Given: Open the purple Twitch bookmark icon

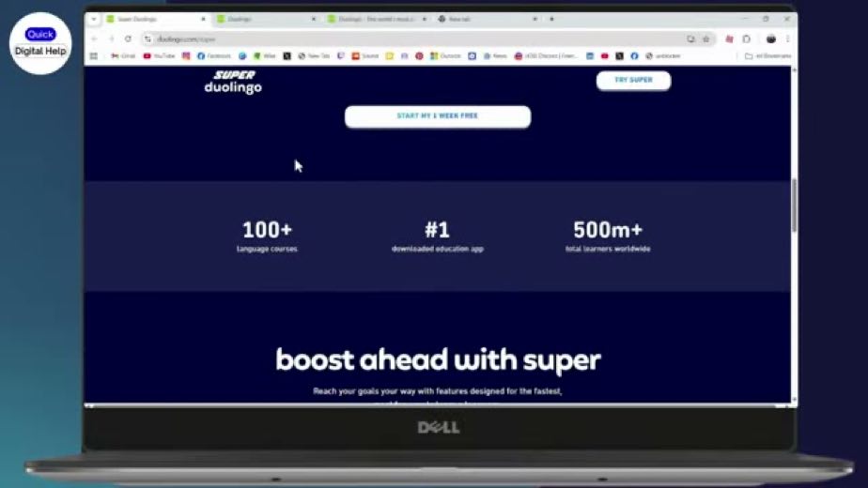Looking at the screenshot, I should coord(341,56).
